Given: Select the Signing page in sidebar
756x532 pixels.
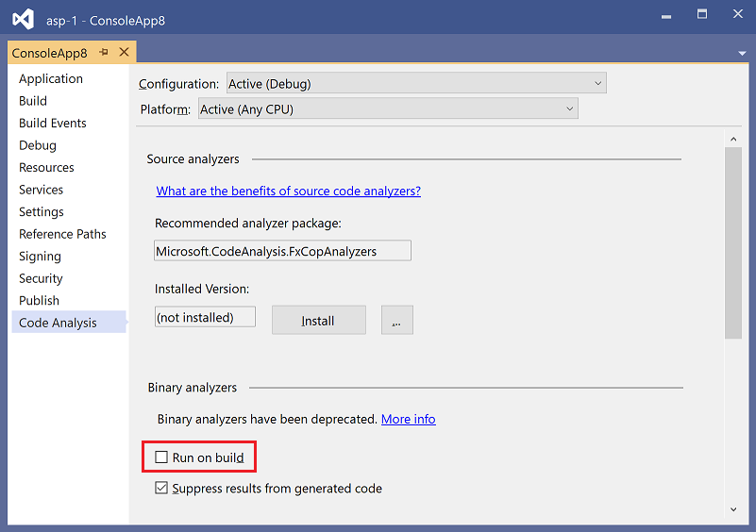Looking at the screenshot, I should [40, 257].
